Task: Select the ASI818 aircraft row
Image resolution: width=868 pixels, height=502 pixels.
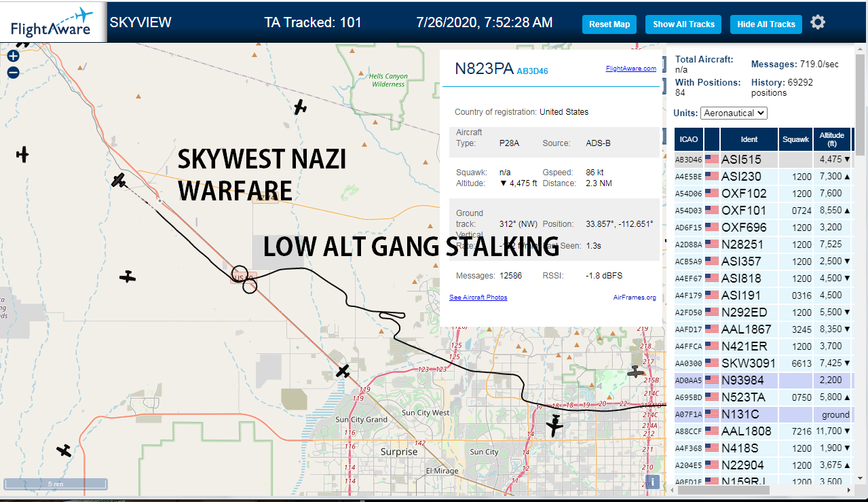Action: 763,279
